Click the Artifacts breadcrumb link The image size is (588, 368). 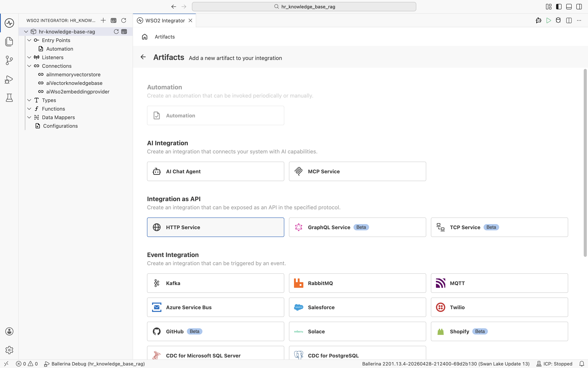pyautogui.click(x=165, y=37)
